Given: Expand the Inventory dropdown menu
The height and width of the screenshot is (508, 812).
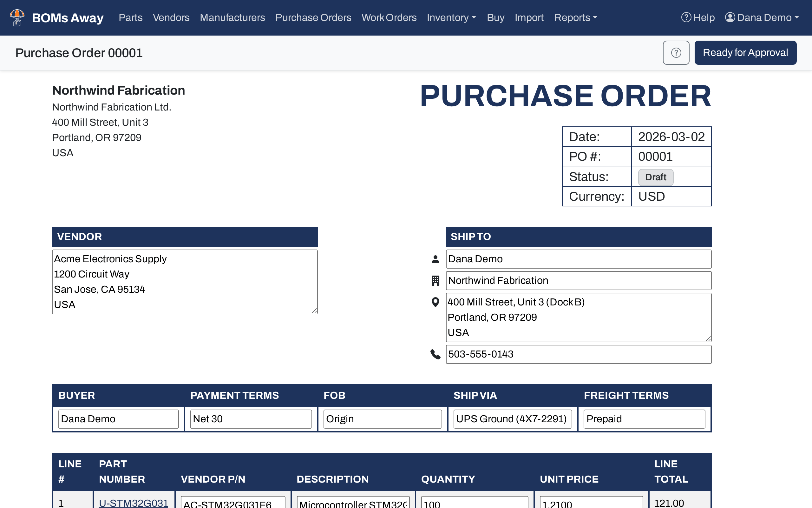Looking at the screenshot, I should click(451, 17).
